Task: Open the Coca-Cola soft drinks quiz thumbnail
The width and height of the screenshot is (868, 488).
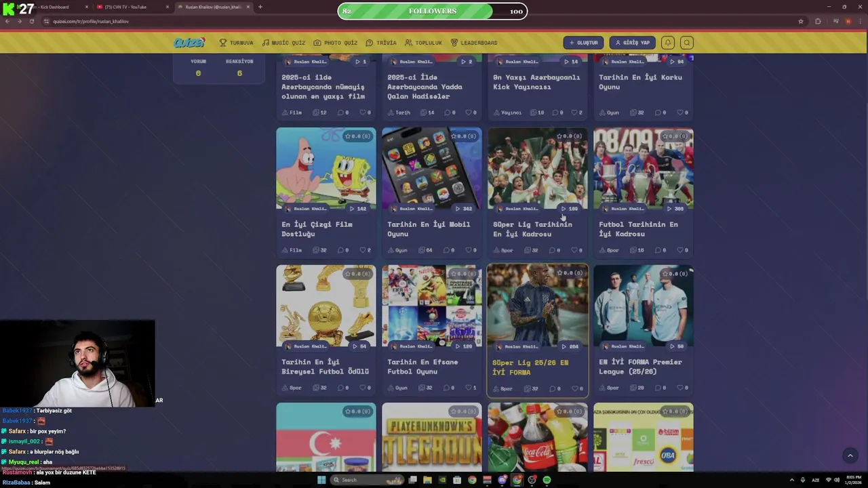Action: click(x=538, y=437)
